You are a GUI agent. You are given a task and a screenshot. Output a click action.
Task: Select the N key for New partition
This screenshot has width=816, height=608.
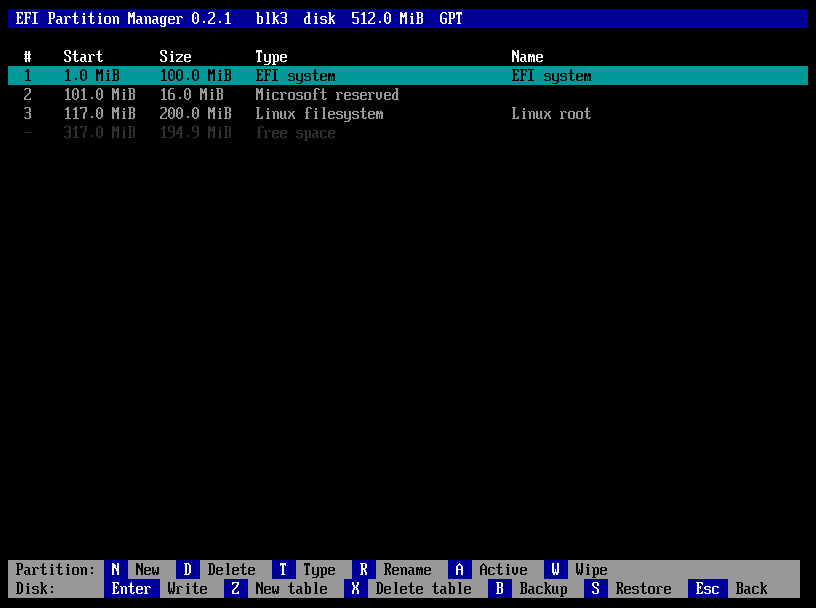(x=116, y=569)
